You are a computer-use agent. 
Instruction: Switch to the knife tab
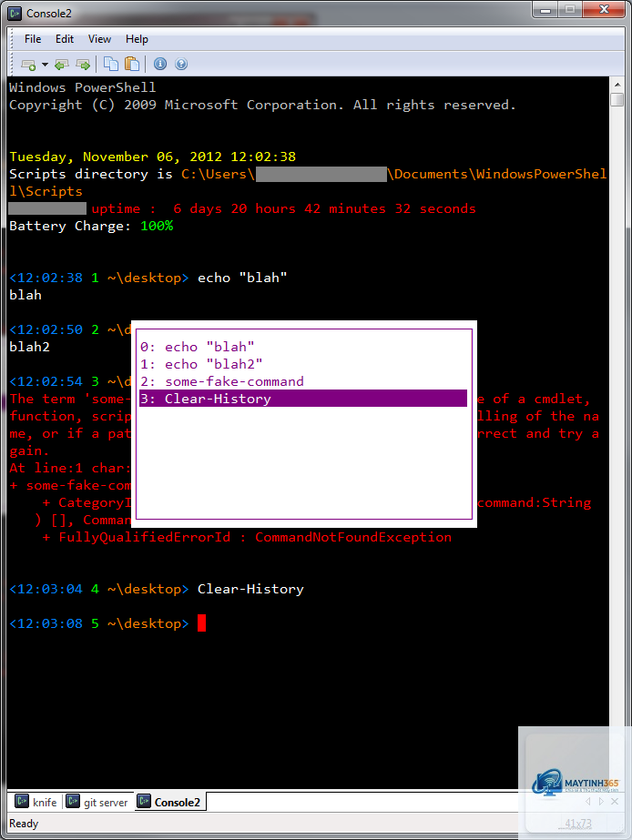tap(36, 802)
